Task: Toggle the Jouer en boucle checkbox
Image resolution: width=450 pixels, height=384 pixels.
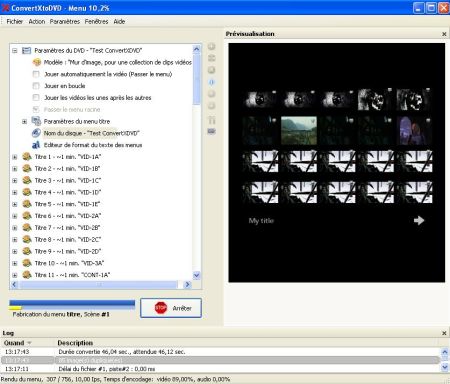Action: [36, 86]
